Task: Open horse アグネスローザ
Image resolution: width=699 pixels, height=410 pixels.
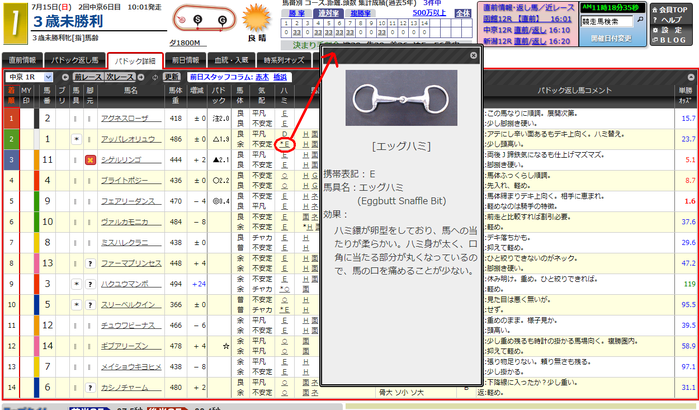Action: click(131, 119)
